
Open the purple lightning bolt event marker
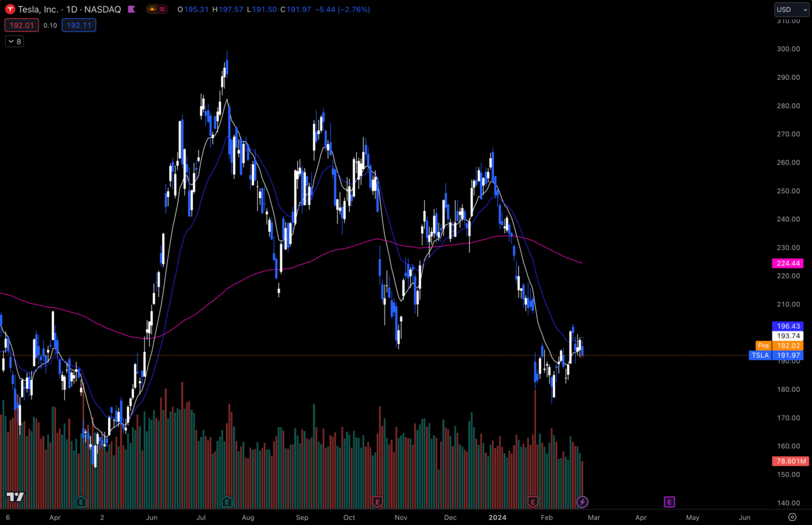(583, 502)
